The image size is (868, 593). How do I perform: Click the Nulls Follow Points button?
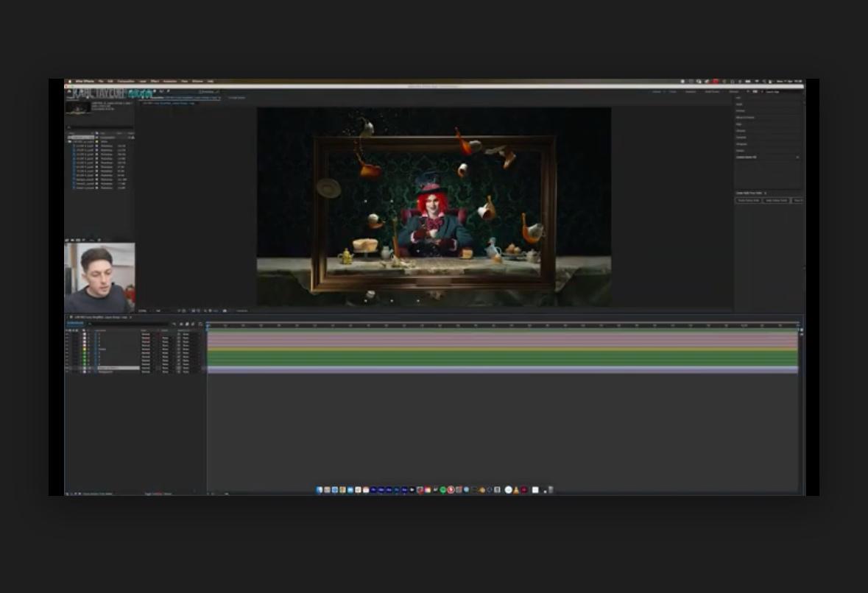pyautogui.click(x=776, y=200)
